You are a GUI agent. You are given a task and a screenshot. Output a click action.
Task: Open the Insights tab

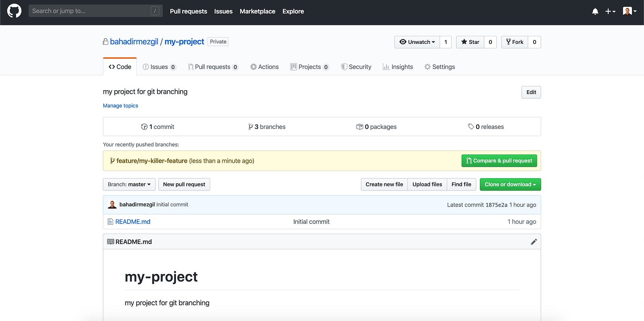point(398,67)
